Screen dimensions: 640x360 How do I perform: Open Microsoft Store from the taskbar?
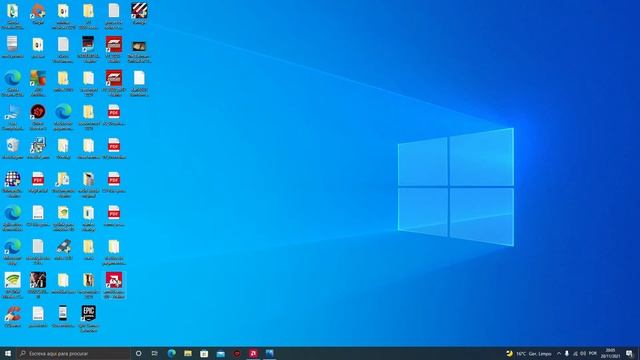pos(204,353)
